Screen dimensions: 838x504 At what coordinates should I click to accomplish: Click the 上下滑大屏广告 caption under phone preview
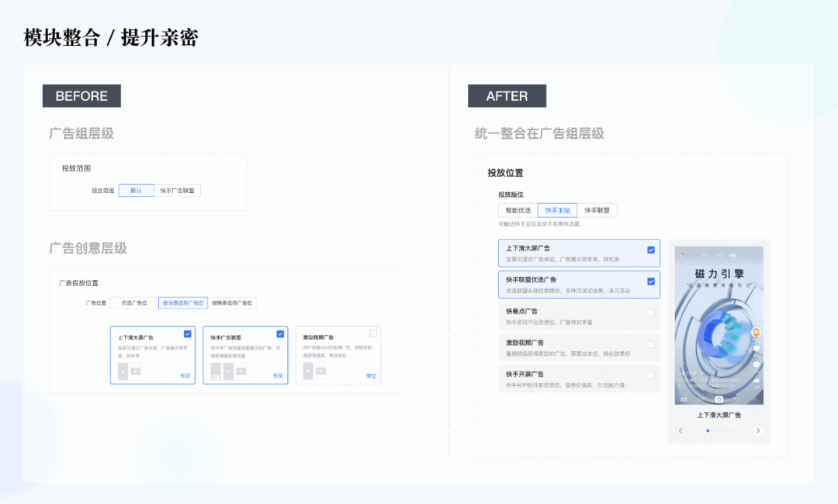719,415
